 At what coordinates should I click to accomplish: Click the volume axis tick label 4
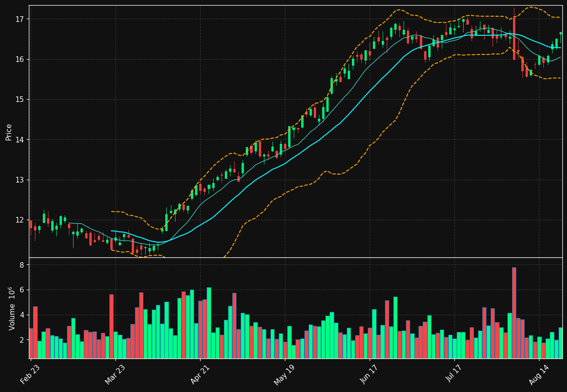point(22,315)
